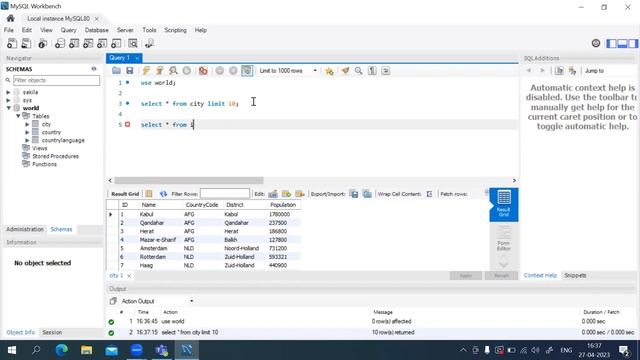
Task: Switch to the Form Editor view
Action: click(504, 238)
